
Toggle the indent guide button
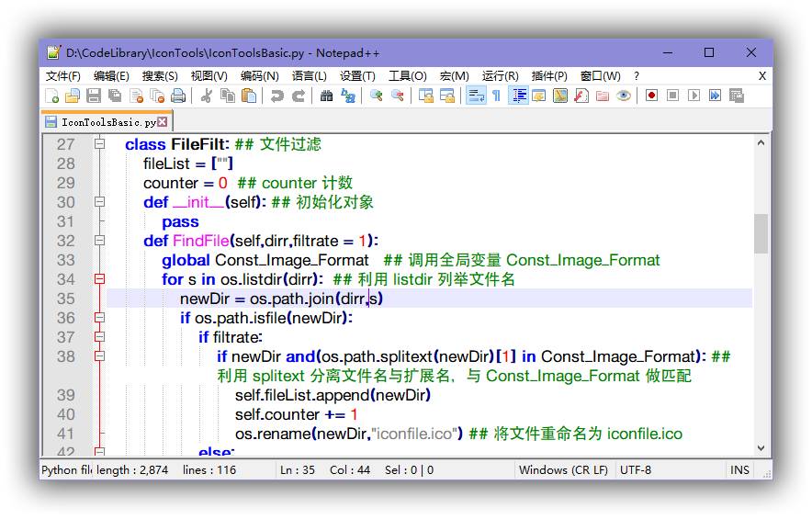coord(518,96)
